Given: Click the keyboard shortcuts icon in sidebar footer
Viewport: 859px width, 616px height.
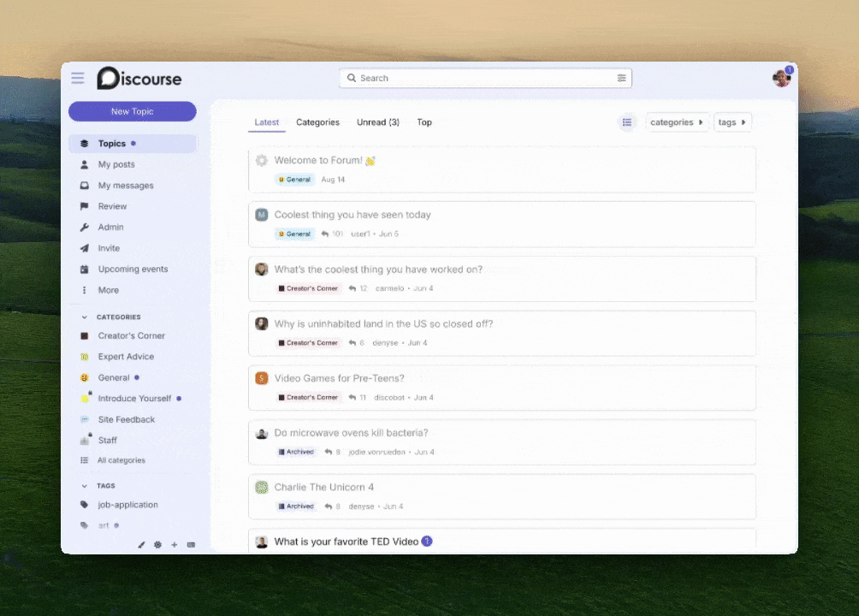Looking at the screenshot, I should (x=190, y=544).
